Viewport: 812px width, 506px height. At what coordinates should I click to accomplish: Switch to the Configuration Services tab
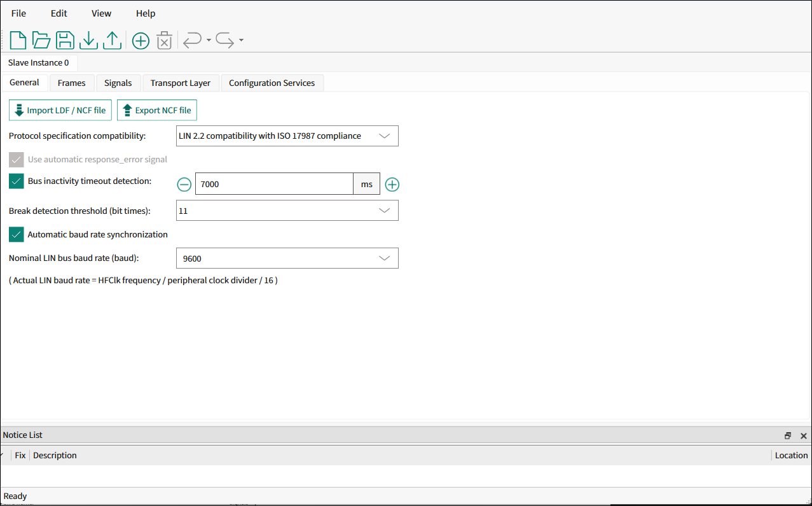coord(272,83)
